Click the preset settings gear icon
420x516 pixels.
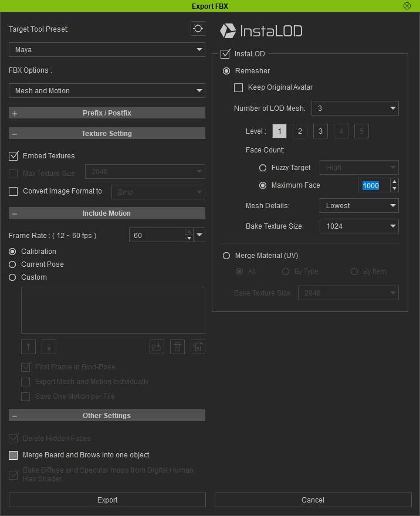click(198, 29)
